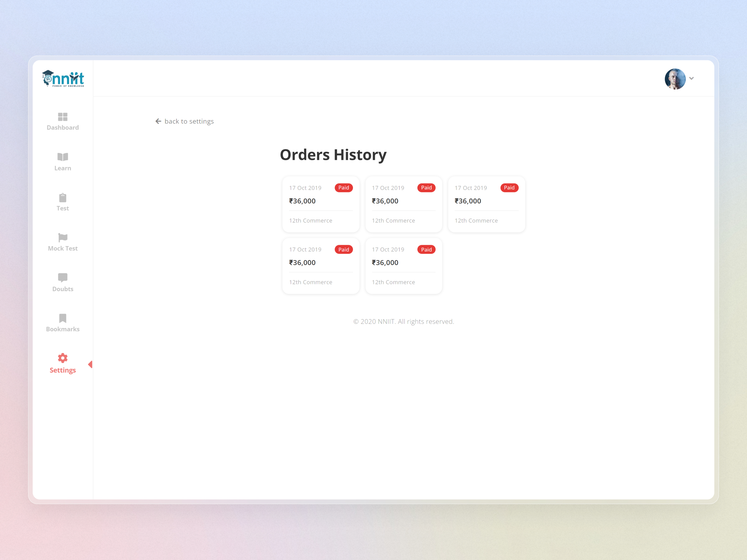Open Settings with the gear icon
Viewport: 747px width, 560px height.
[63, 358]
